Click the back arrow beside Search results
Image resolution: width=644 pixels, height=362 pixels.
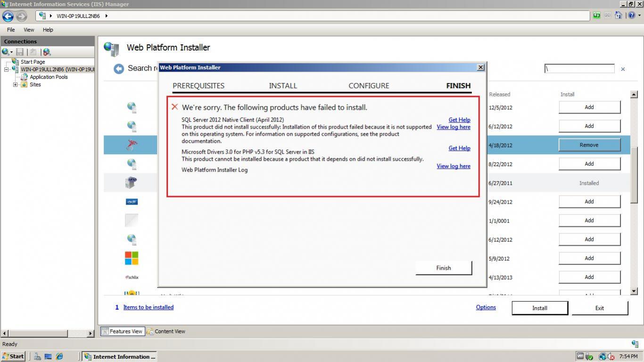119,69
